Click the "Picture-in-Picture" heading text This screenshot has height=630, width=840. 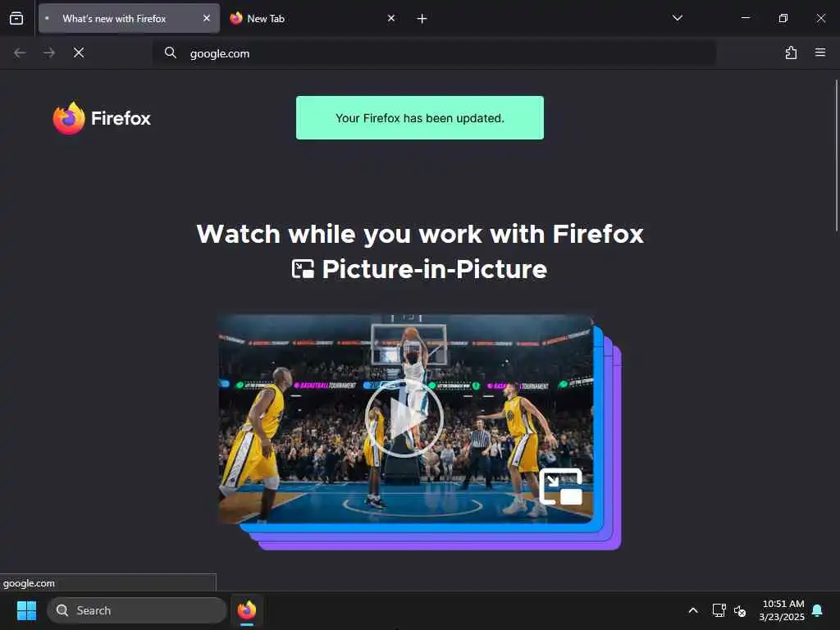click(x=435, y=269)
